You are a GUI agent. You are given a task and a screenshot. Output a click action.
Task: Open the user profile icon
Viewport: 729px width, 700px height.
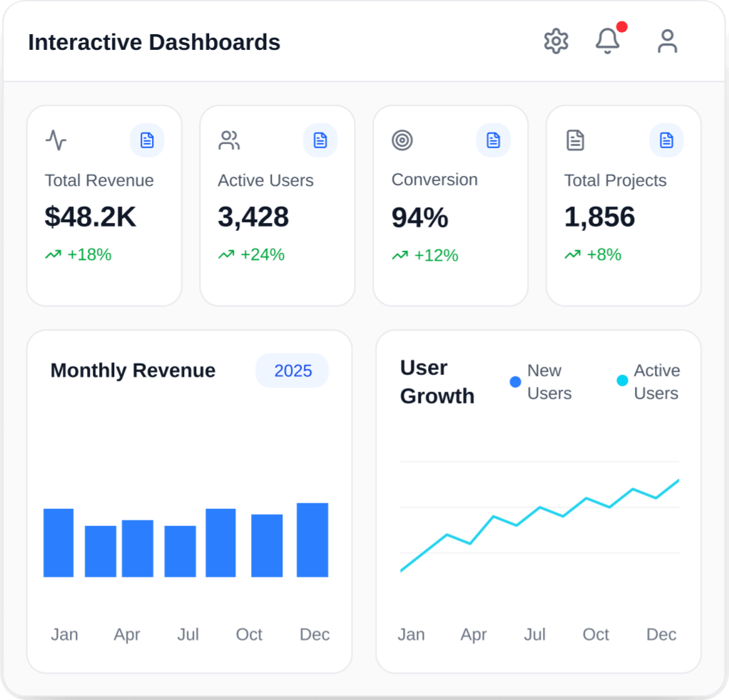[x=667, y=41]
